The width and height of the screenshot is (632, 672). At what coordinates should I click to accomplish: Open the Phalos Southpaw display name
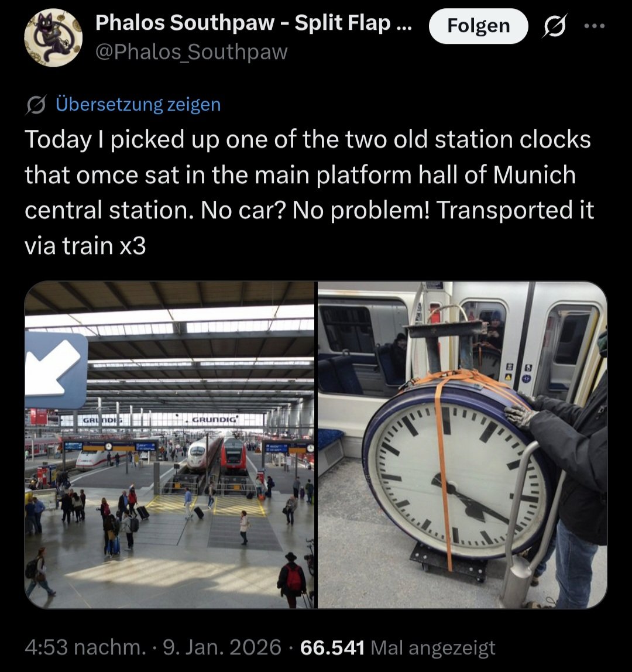(x=253, y=23)
